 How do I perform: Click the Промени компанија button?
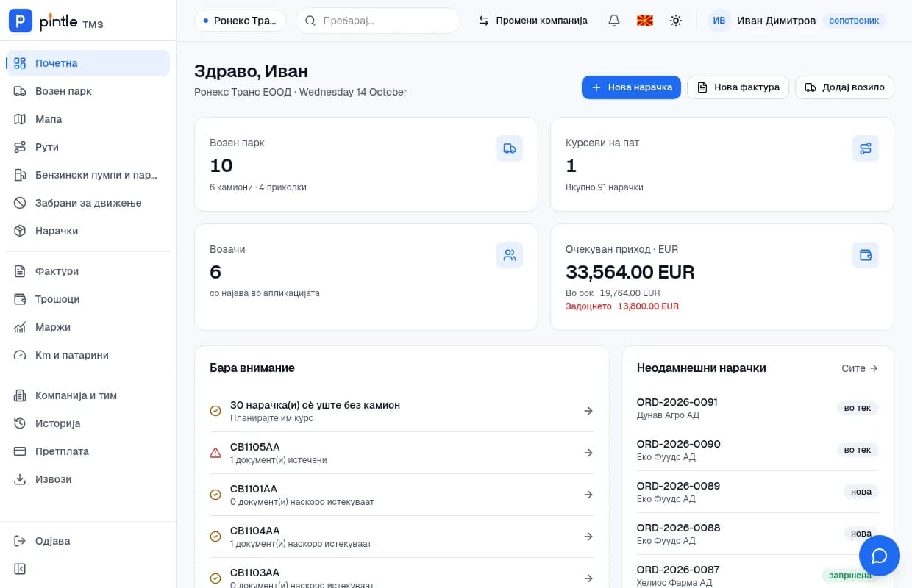pyautogui.click(x=533, y=21)
